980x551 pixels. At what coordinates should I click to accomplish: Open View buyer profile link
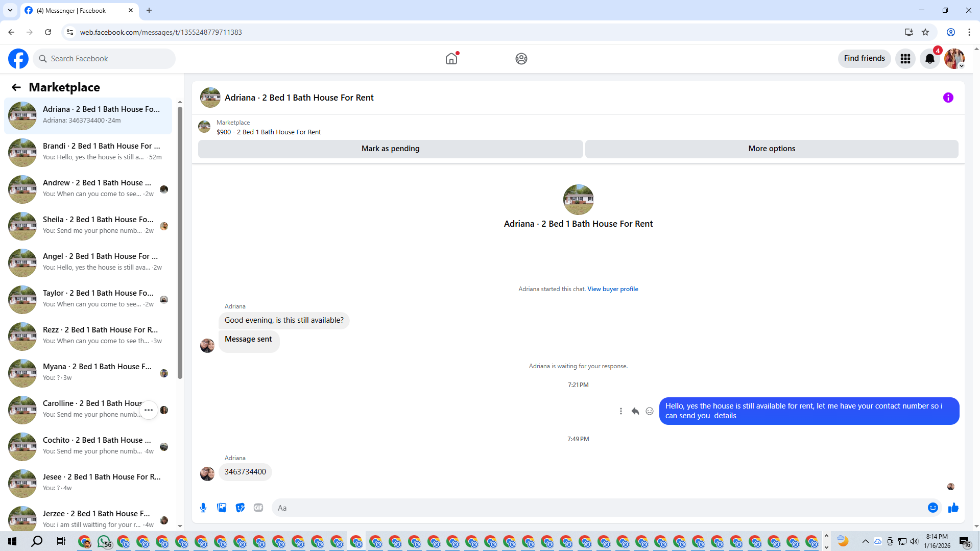(x=612, y=289)
